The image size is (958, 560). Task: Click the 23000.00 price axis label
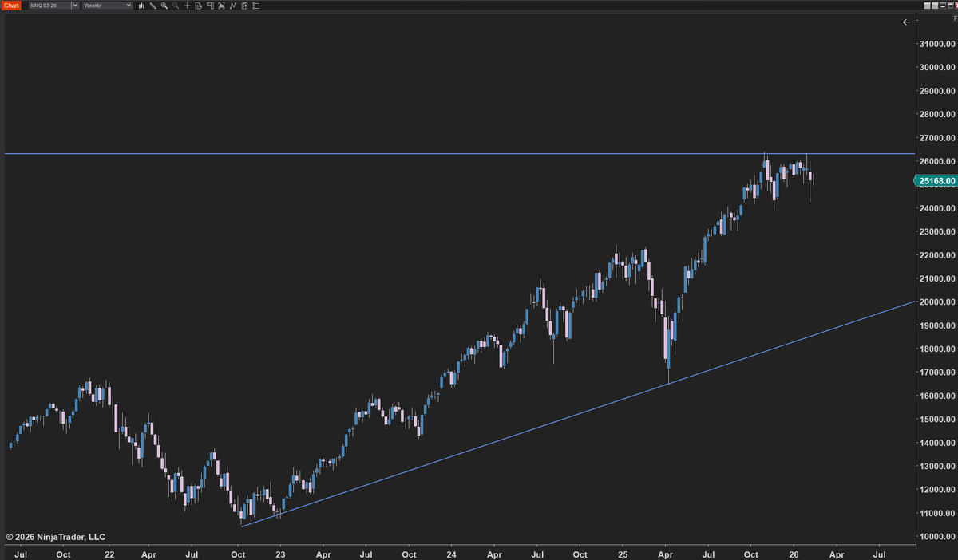click(937, 231)
